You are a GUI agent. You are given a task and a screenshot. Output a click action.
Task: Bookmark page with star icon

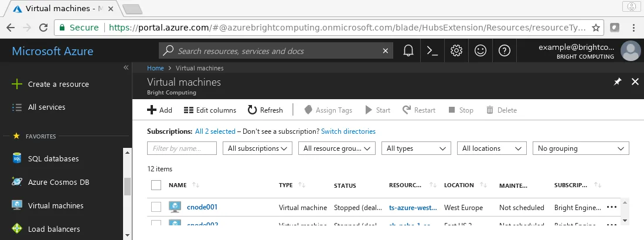[x=596, y=28]
